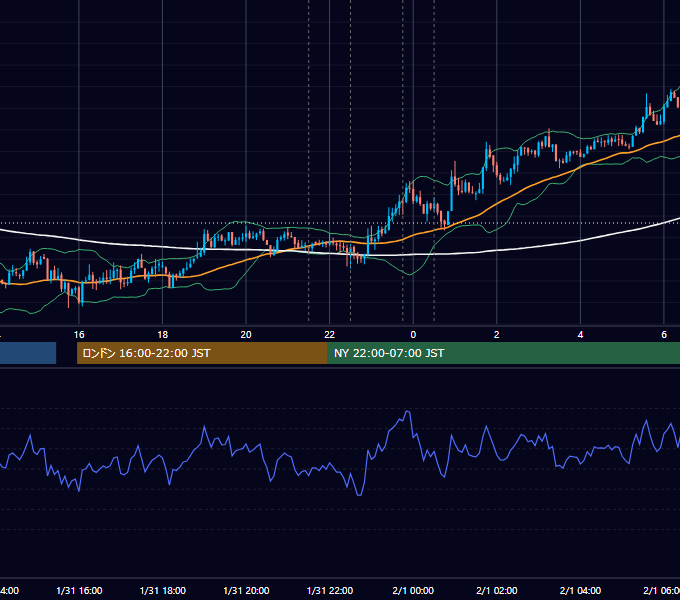Click hour label 0 on price chart axis

[x=413, y=335]
